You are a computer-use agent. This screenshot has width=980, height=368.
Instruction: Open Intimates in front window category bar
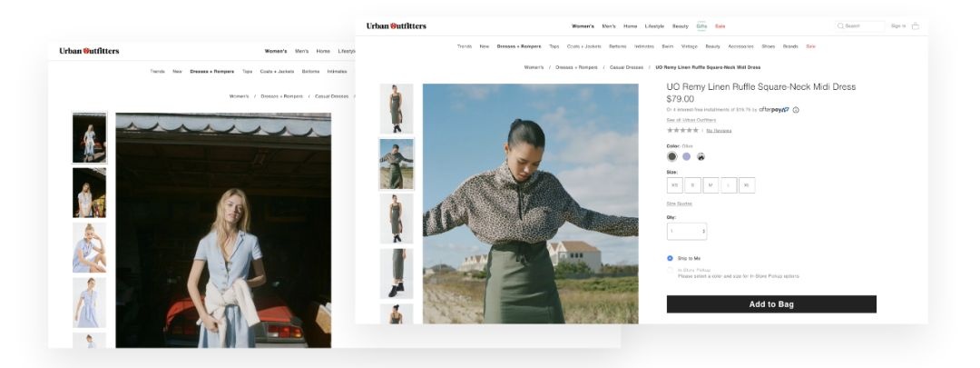click(643, 46)
